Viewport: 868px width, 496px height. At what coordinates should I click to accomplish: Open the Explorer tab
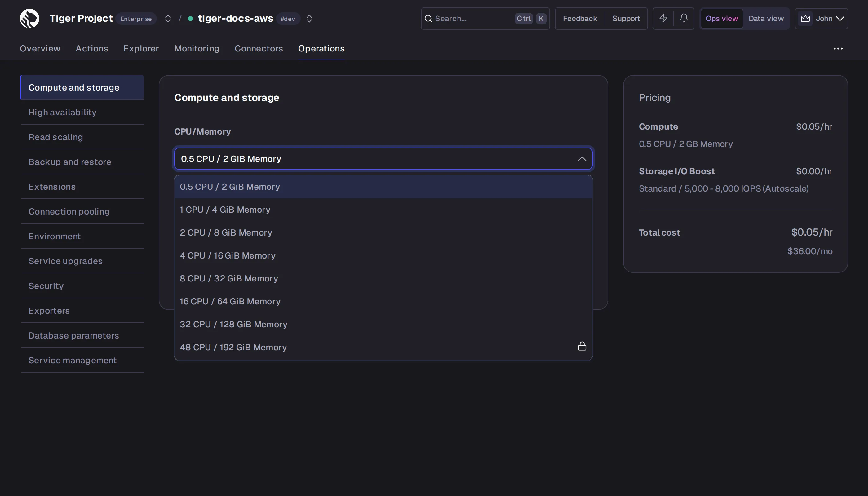click(141, 49)
